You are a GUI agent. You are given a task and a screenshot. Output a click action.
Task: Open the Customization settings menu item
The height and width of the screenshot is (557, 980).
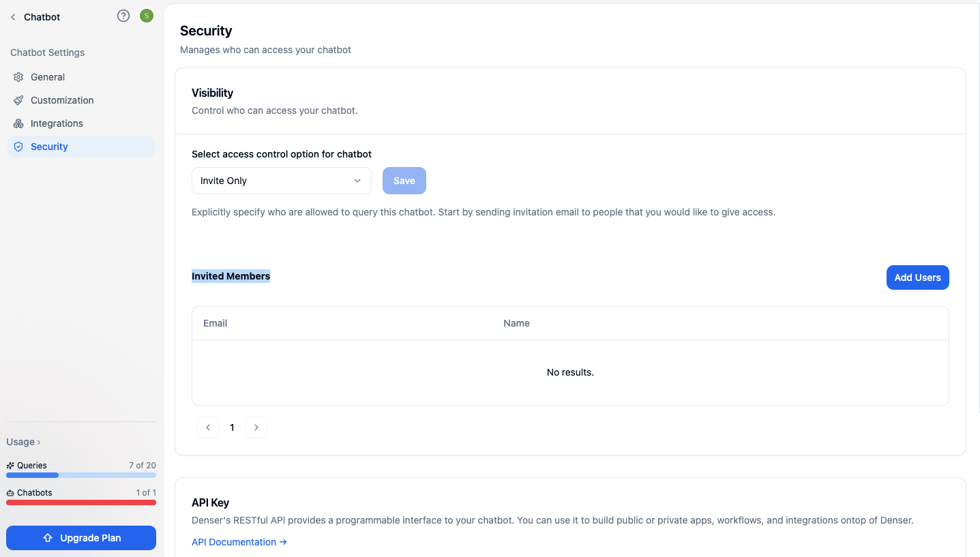[62, 100]
